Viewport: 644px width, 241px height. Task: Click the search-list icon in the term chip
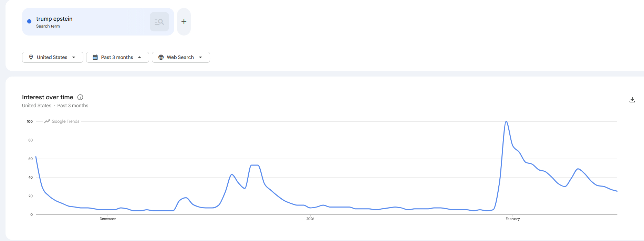(x=159, y=22)
